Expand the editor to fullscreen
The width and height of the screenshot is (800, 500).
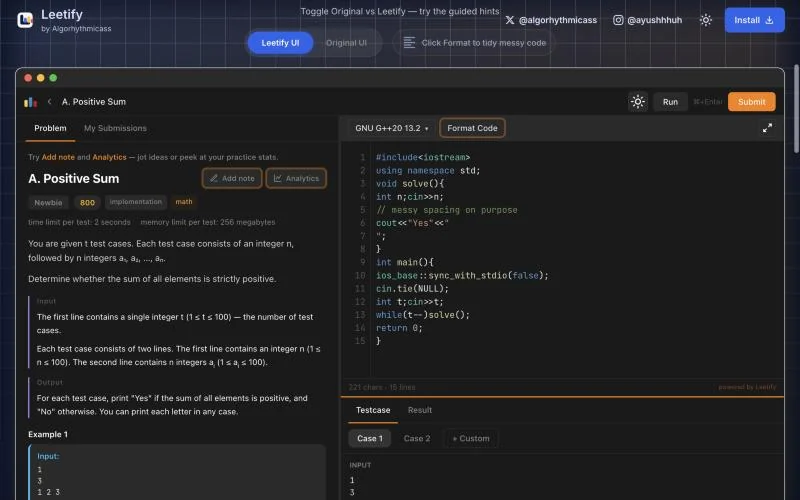767,128
